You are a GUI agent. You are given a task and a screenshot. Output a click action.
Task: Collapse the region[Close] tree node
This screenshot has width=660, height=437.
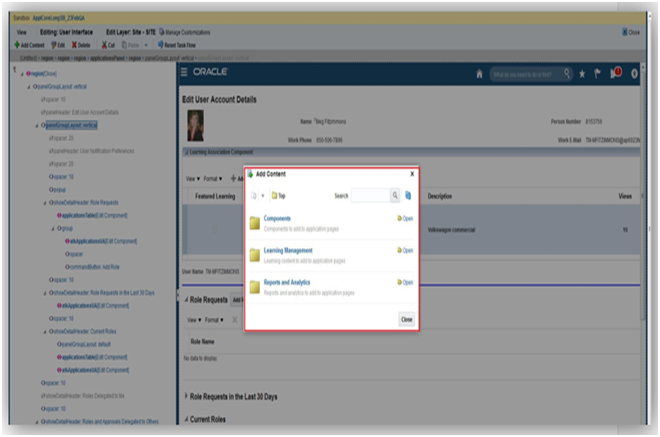point(22,74)
